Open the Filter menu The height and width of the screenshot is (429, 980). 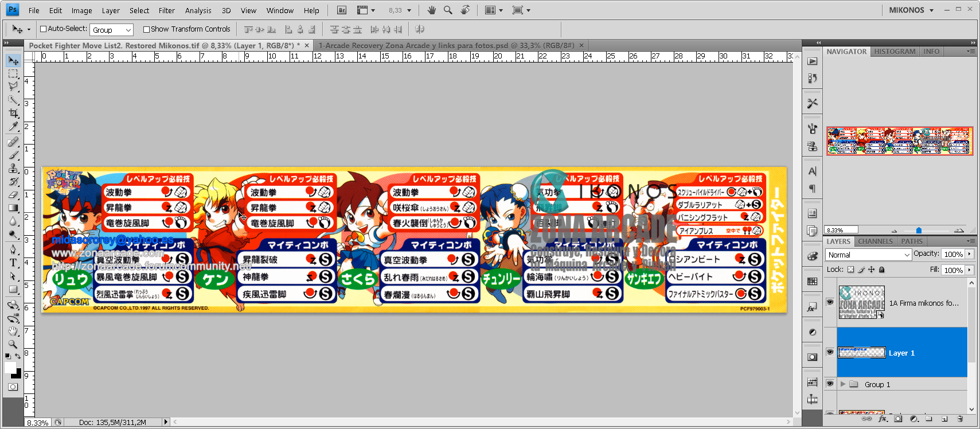(x=167, y=10)
